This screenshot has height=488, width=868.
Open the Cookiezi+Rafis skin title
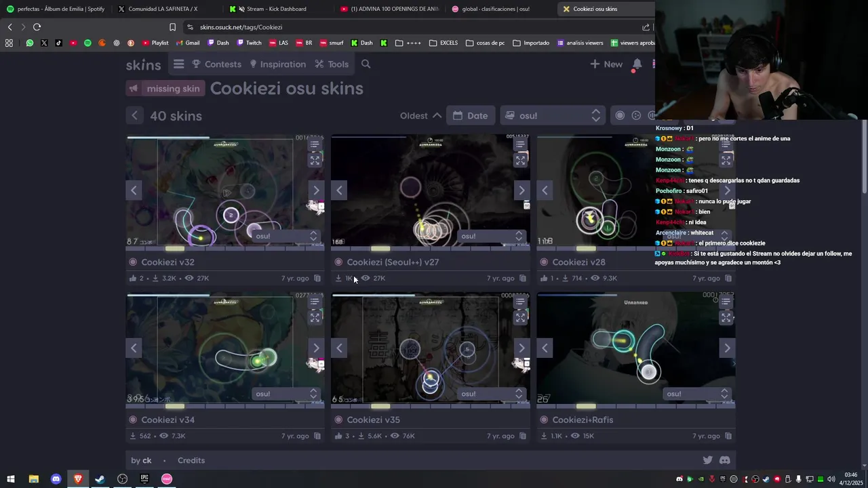pyautogui.click(x=583, y=420)
